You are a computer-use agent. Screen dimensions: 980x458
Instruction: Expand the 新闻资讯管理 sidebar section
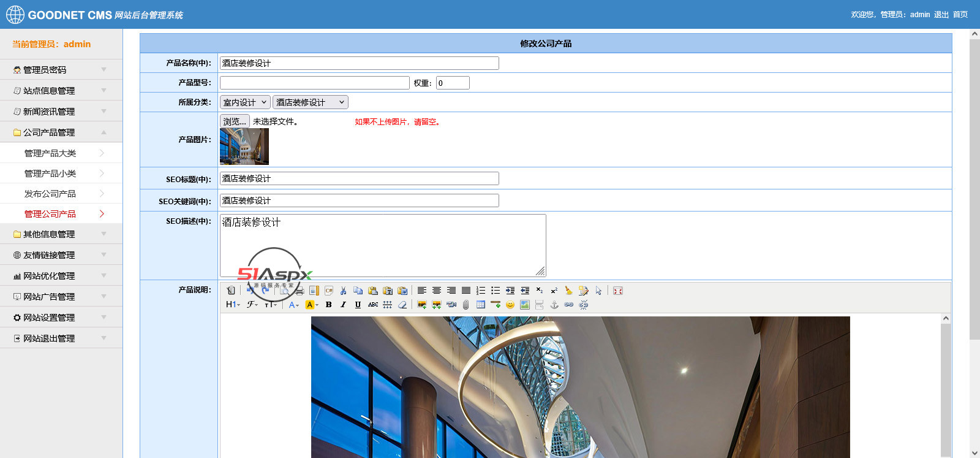coord(61,111)
